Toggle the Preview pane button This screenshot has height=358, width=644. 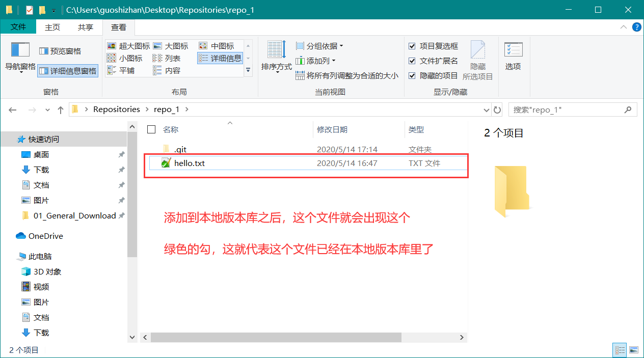(x=60, y=51)
